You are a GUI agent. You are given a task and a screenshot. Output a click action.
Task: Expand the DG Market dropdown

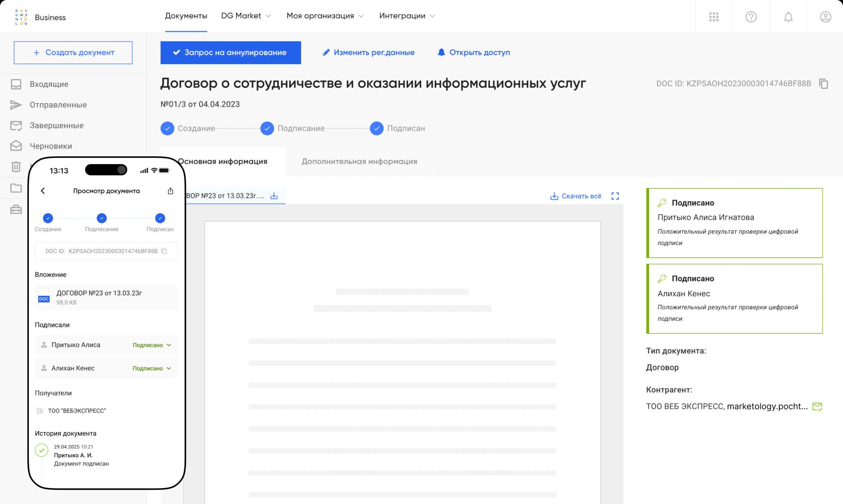point(246,16)
